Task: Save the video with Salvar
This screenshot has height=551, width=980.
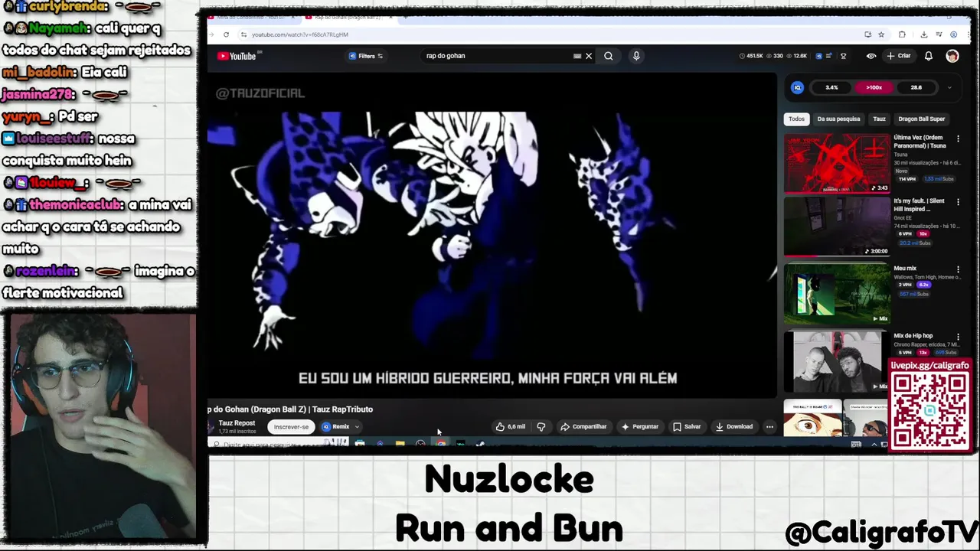Action: [x=687, y=427]
